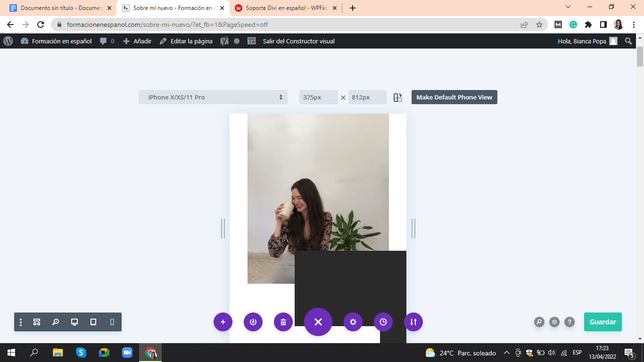The height and width of the screenshot is (362, 644).
Task: Switch to tablet view in Divi toolbar
Action: 93,322
